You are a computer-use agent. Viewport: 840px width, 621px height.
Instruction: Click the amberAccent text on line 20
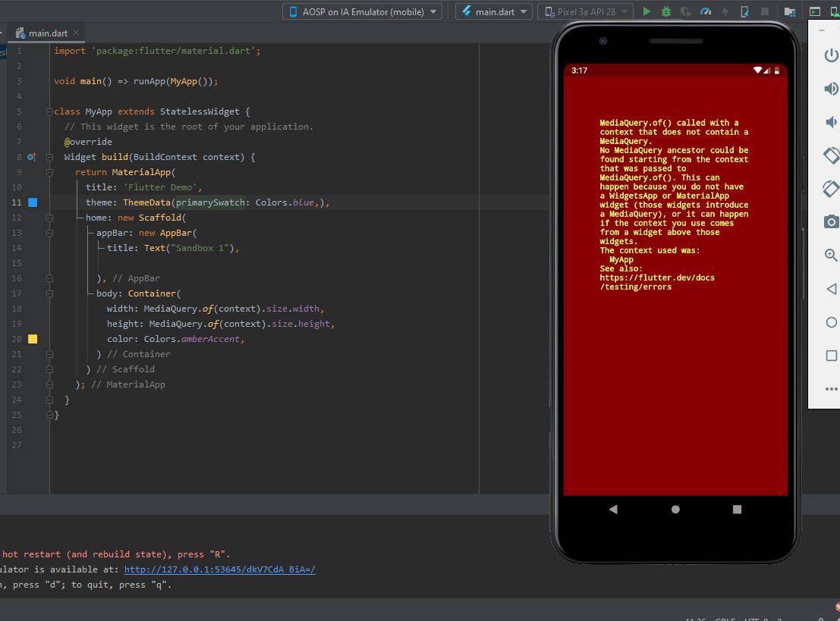point(210,339)
